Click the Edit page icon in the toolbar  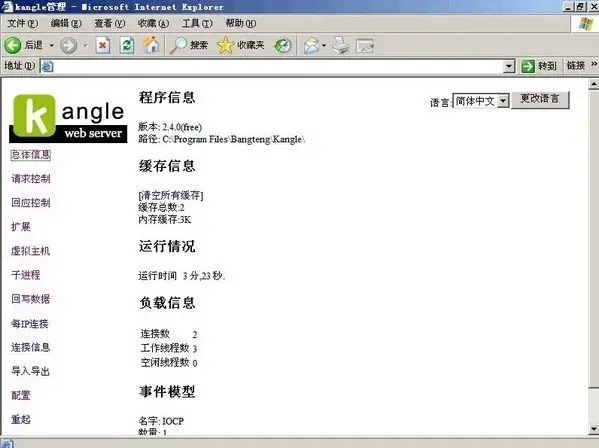[364, 46]
